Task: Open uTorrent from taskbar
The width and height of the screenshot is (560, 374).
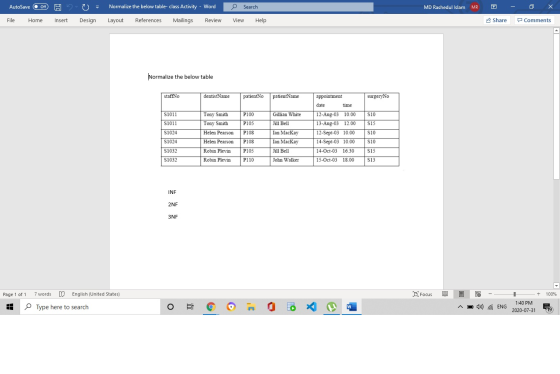Action: point(331,307)
